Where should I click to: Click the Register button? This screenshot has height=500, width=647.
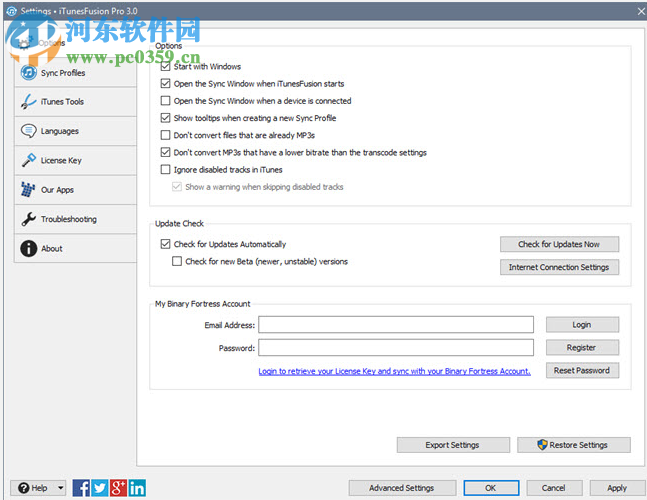(x=582, y=347)
